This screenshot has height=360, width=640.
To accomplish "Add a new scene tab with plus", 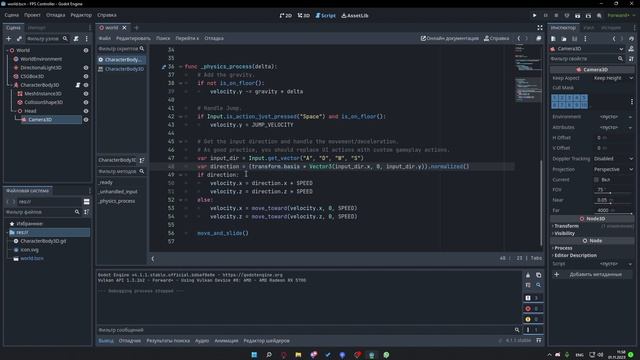I will coord(136,28).
